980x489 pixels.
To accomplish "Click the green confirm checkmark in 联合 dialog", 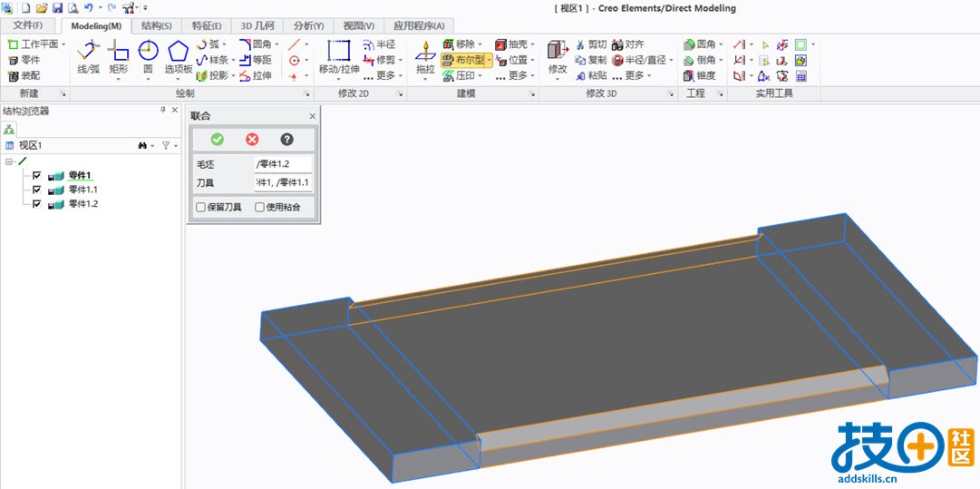I will pos(218,139).
